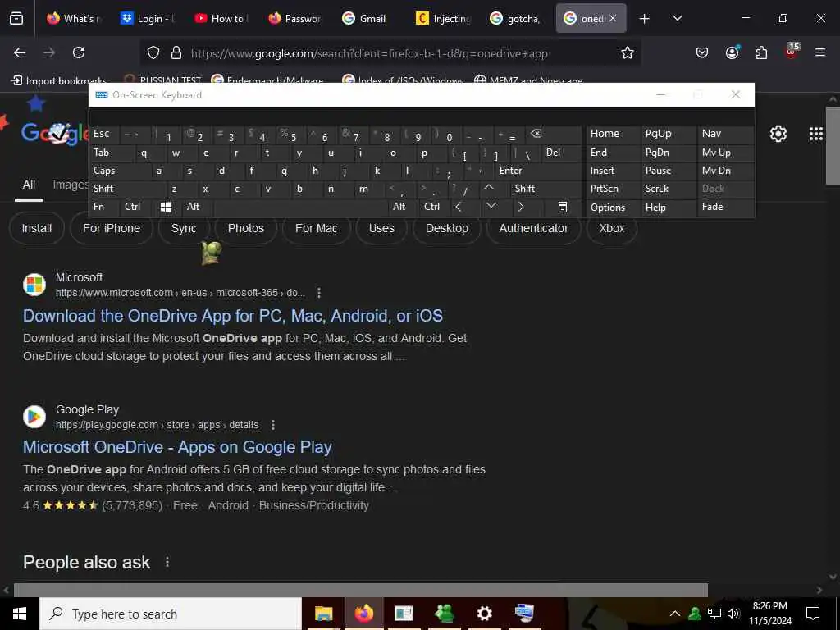The image size is (840, 630).
Task: Click the spacebar on On-Screen Keyboard
Action: coord(301,207)
